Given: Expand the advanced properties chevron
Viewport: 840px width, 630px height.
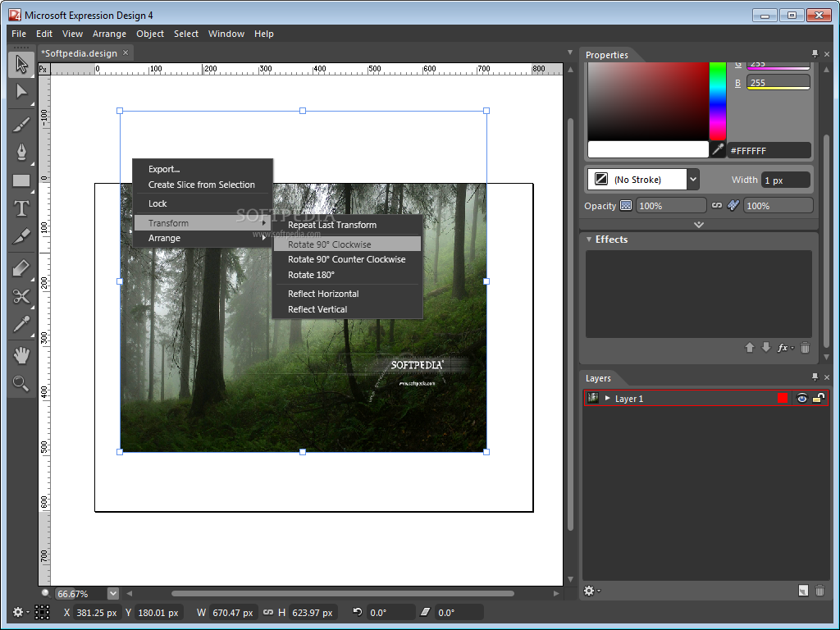Looking at the screenshot, I should pos(699,225).
